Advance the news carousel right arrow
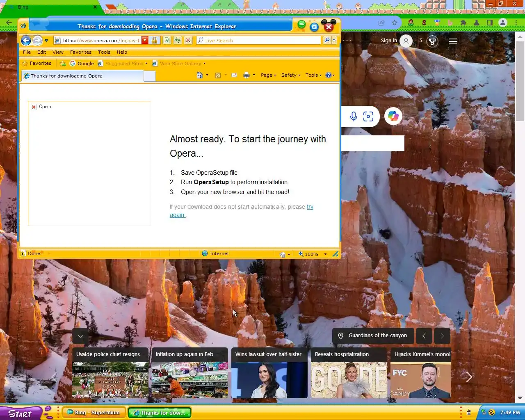Screen dimensions: 525x420 tap(469, 377)
